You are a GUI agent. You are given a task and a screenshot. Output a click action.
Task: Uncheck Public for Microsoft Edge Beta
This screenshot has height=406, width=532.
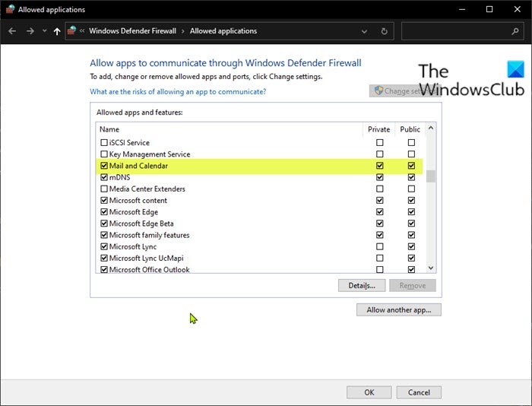click(x=411, y=224)
